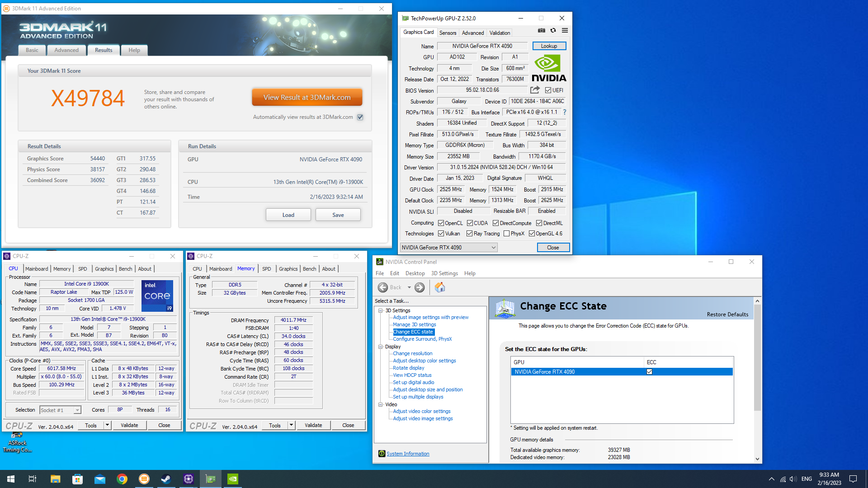Toggle ECC checkbox for RTX 4090
Image resolution: width=868 pixels, height=488 pixels.
click(649, 372)
